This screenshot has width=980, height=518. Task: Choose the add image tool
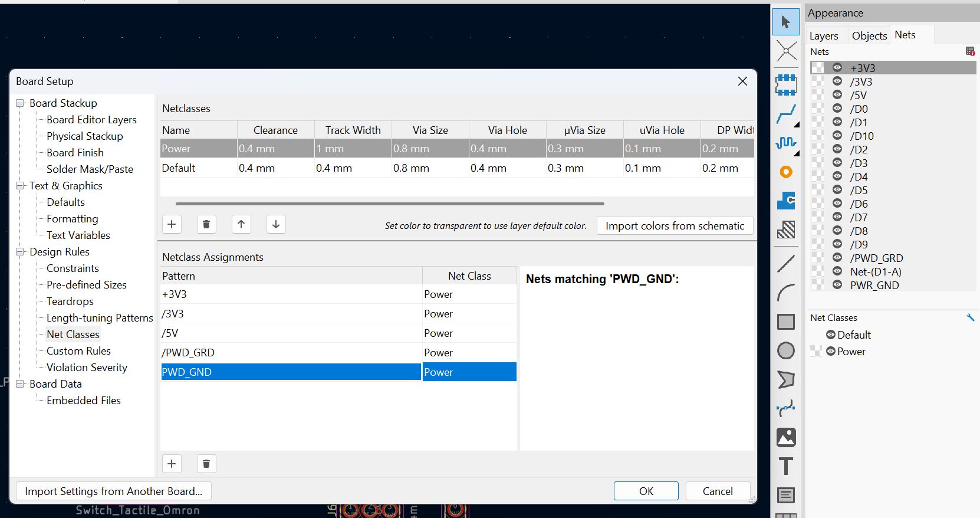coord(786,437)
